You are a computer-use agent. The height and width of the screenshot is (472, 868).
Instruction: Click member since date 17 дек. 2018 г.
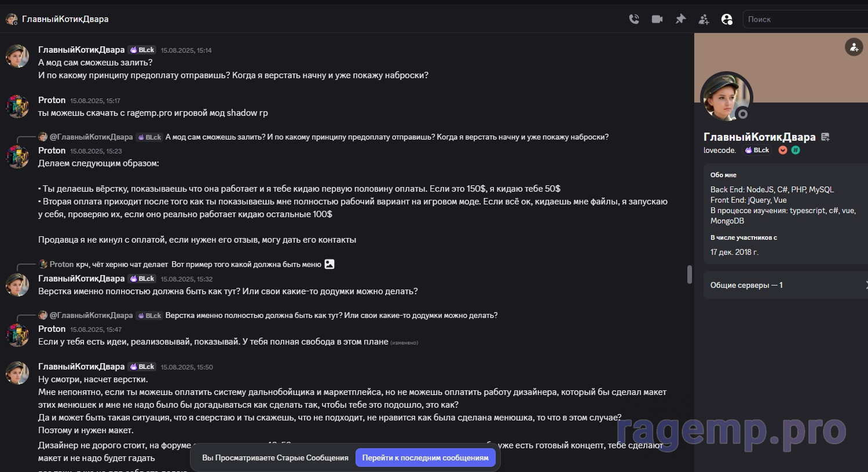[x=734, y=252]
